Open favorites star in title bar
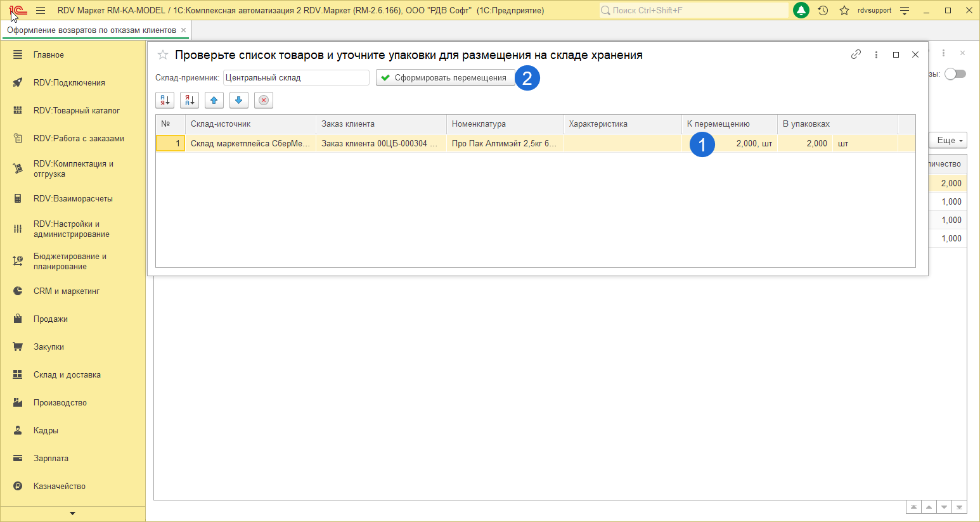This screenshot has height=522, width=980. coord(844,10)
